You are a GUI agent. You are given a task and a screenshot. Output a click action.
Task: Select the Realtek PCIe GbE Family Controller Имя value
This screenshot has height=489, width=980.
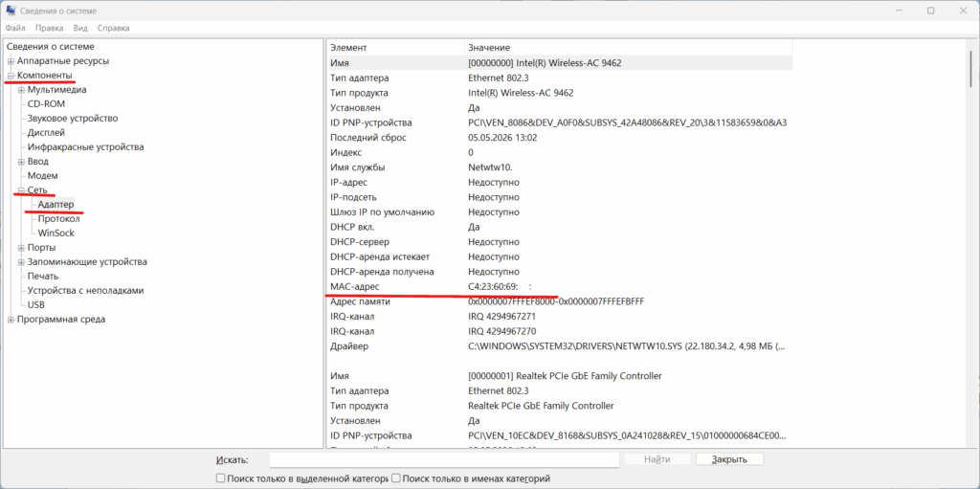coord(565,376)
